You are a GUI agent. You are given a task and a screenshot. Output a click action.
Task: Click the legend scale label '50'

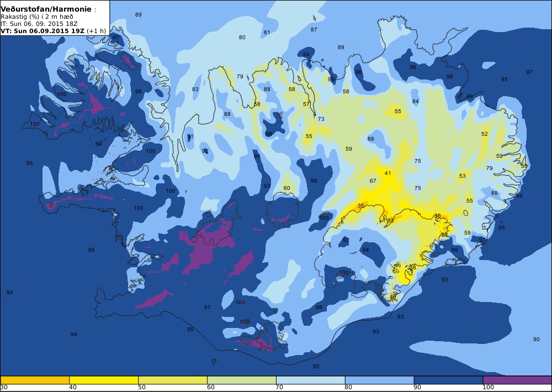[x=141, y=388]
